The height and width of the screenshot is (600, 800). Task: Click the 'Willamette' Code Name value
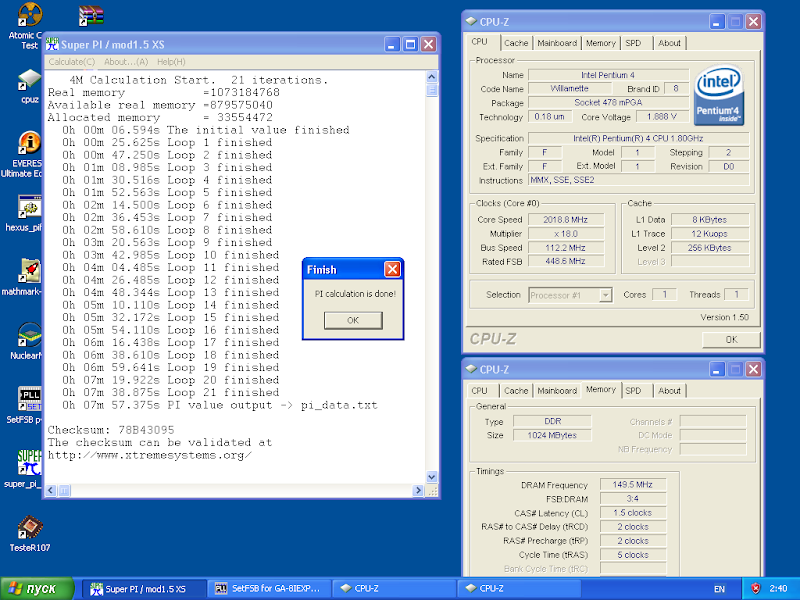(569, 89)
